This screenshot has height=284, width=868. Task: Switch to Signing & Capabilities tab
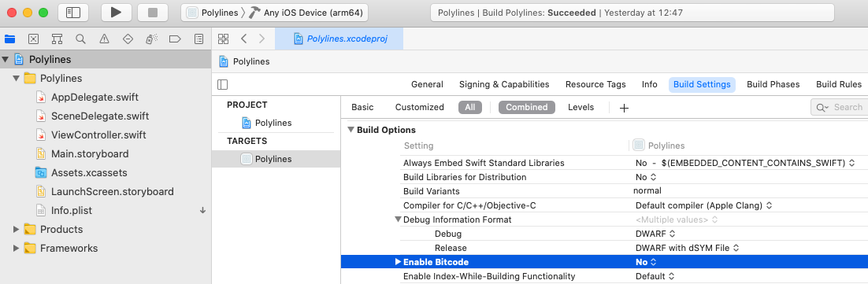[x=504, y=84]
